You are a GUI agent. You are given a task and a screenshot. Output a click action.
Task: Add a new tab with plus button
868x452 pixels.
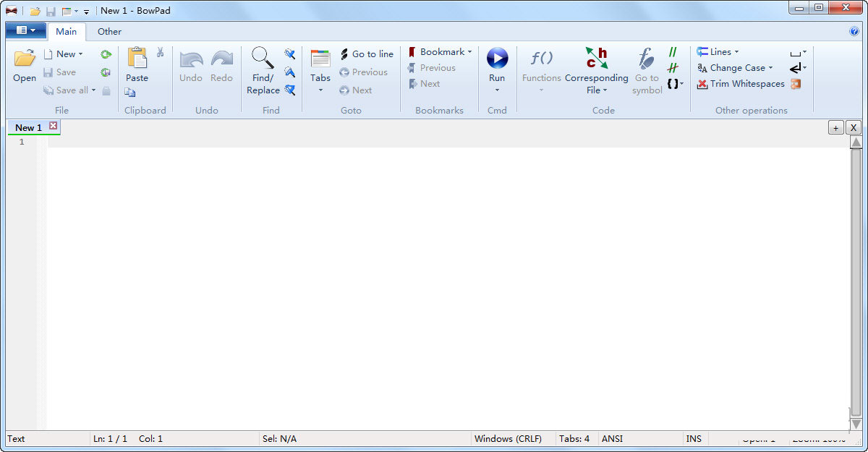tap(835, 127)
